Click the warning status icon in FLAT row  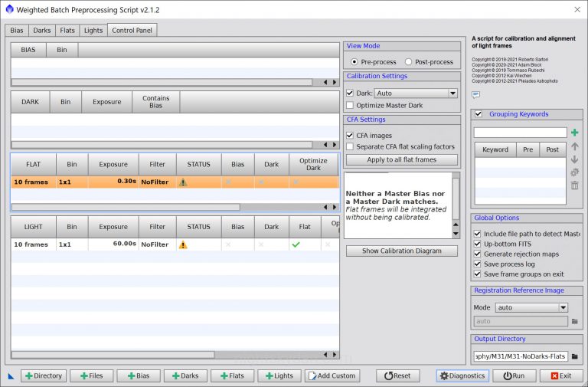(183, 182)
